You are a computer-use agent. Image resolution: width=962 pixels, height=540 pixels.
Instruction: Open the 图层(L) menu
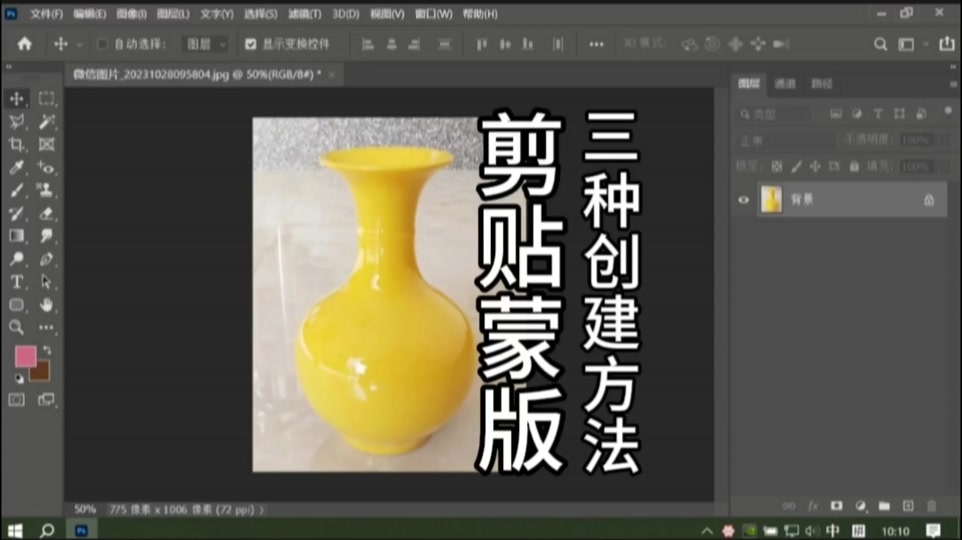tap(173, 14)
